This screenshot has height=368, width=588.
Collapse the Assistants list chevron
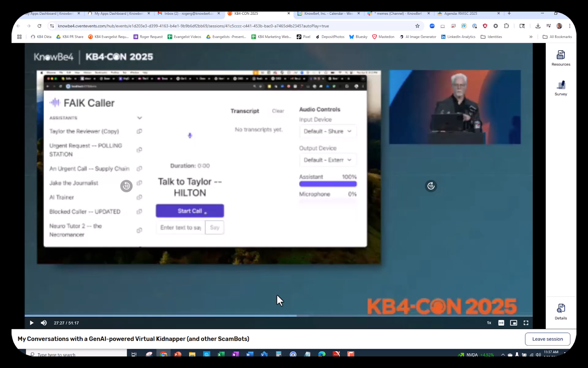point(140,118)
